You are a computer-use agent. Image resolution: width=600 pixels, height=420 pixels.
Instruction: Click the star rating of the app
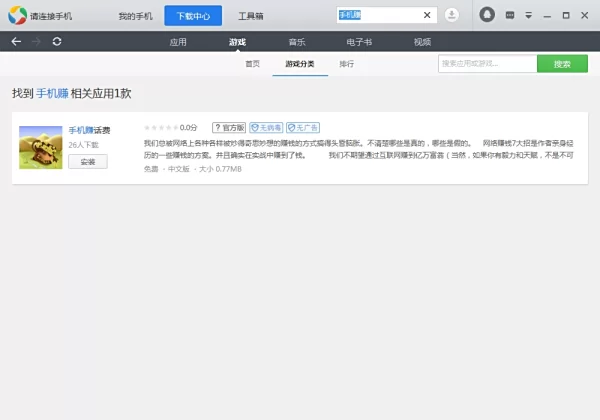(x=161, y=128)
